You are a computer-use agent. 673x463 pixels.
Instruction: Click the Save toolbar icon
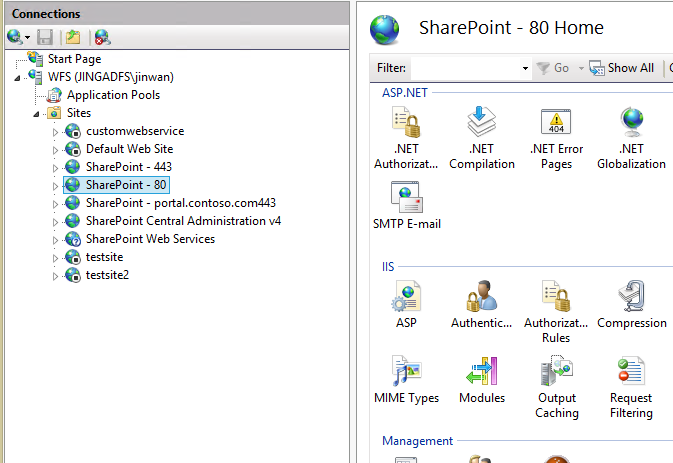click(x=45, y=37)
